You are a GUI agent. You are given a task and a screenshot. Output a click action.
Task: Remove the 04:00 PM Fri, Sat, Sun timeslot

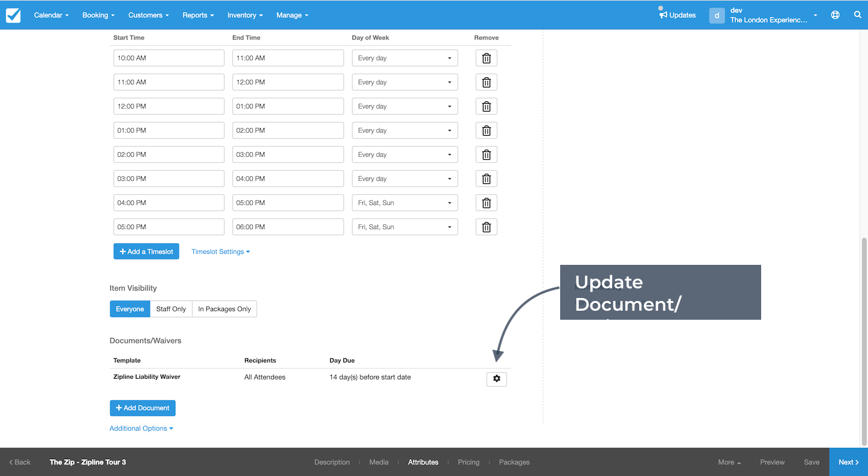click(487, 203)
